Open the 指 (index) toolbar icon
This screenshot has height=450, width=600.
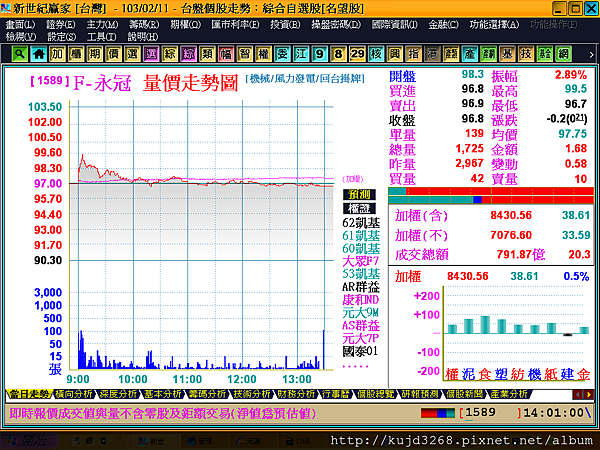pos(413,54)
